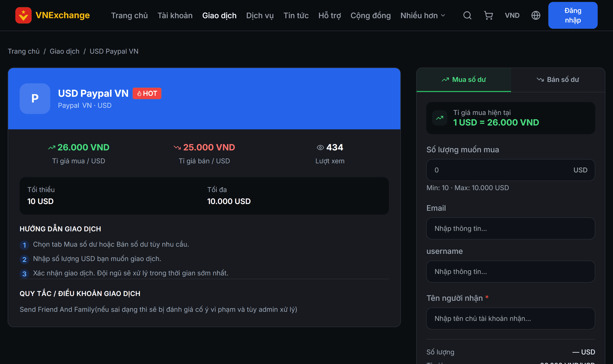Click the 26.000 VND buy rate value
The height and width of the screenshot is (364, 613).
[83, 148]
